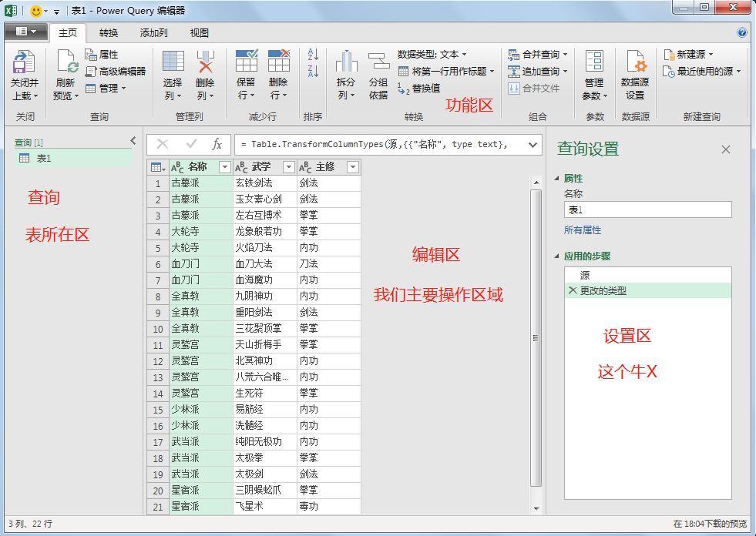Screen dimensions: 756x536
Task: Open the Manage (管理) query dropdown
Action: pyautogui.click(x=105, y=89)
